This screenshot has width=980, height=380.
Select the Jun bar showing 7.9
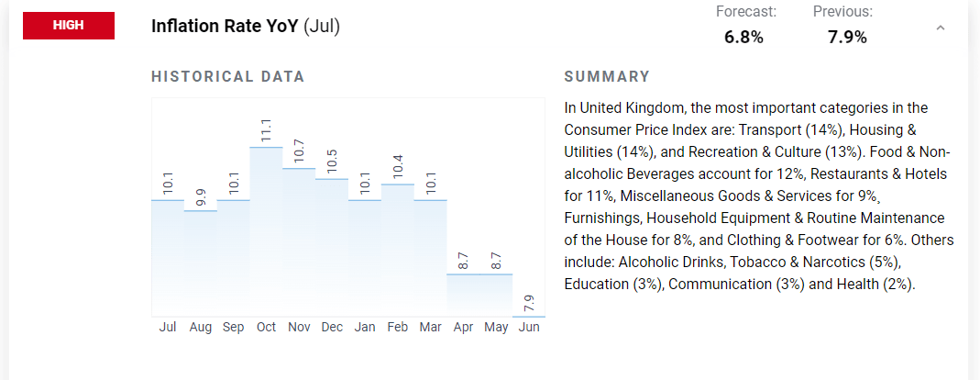click(529, 316)
